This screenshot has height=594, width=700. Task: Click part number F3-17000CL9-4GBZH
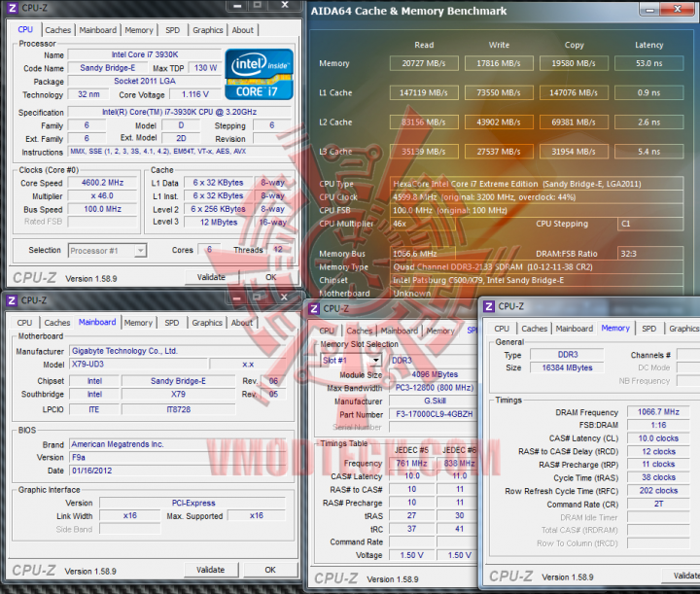(x=434, y=414)
